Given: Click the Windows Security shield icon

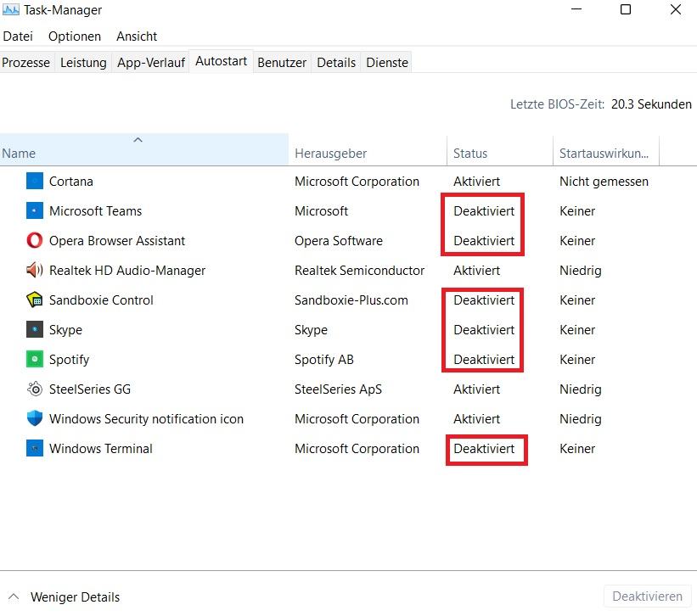Looking at the screenshot, I should pyautogui.click(x=35, y=418).
